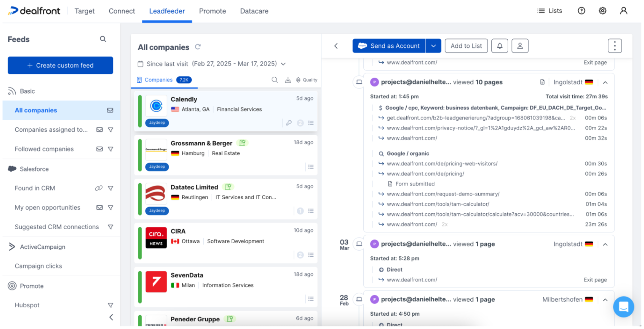644x329 pixels.
Task: Open the CIRA company card
Action: click(x=226, y=243)
